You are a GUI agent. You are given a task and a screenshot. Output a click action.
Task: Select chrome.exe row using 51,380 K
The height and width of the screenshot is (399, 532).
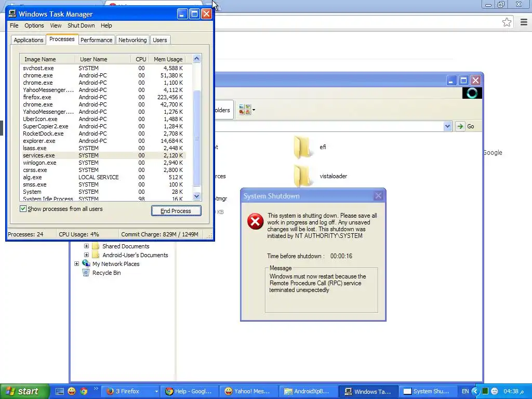[103, 75]
